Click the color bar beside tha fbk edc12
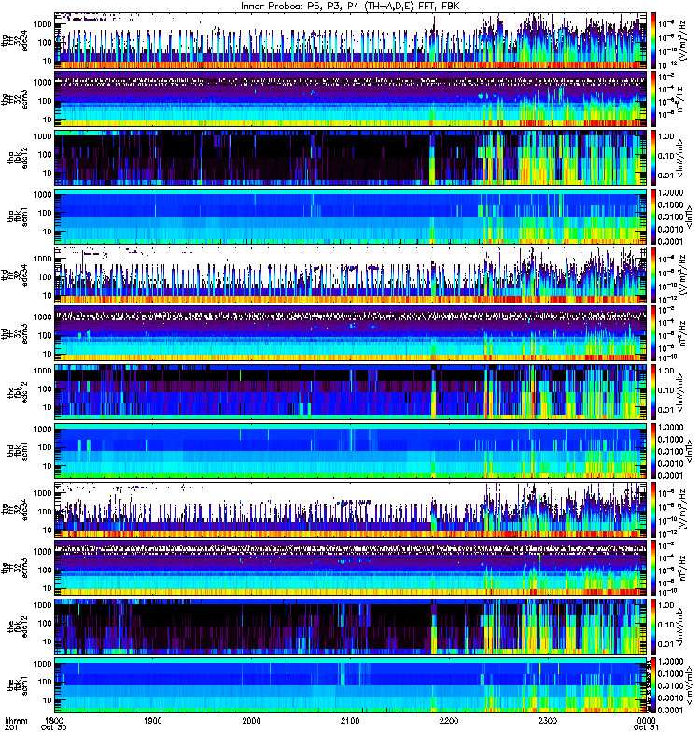The image size is (700, 747). click(653, 158)
